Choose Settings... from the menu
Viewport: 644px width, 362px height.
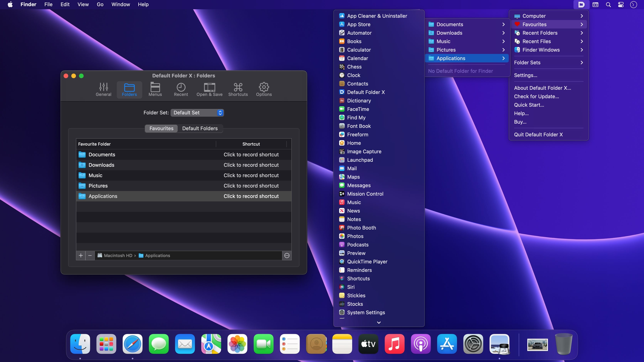[x=525, y=75]
